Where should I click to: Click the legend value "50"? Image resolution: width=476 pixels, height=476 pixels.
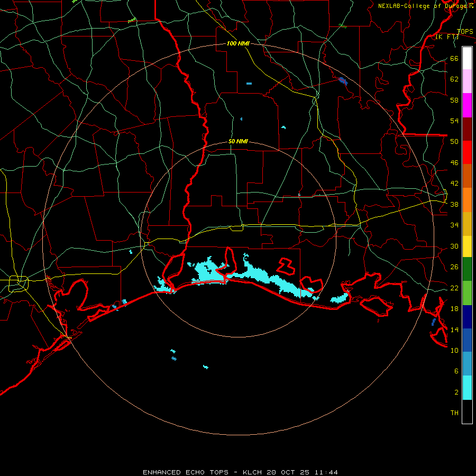(x=454, y=142)
